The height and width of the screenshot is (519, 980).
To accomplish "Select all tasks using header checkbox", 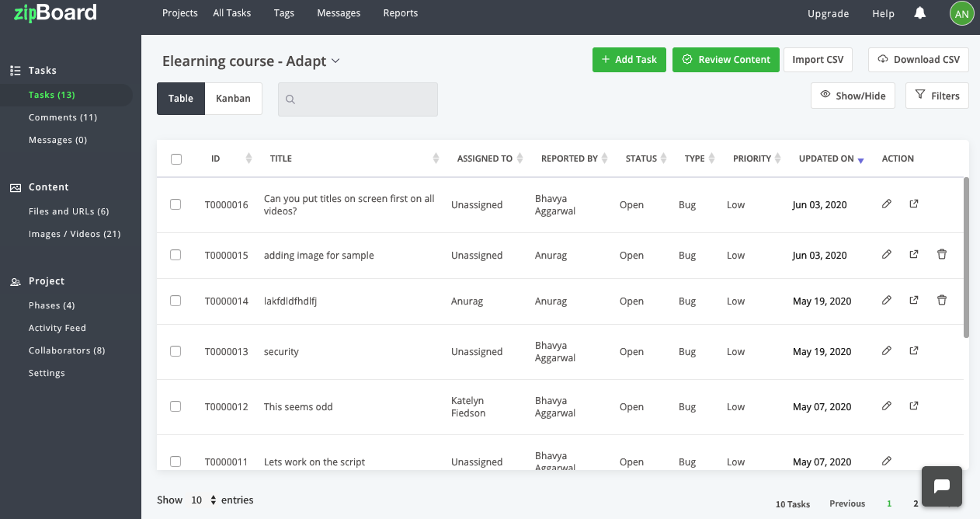I will (175, 158).
